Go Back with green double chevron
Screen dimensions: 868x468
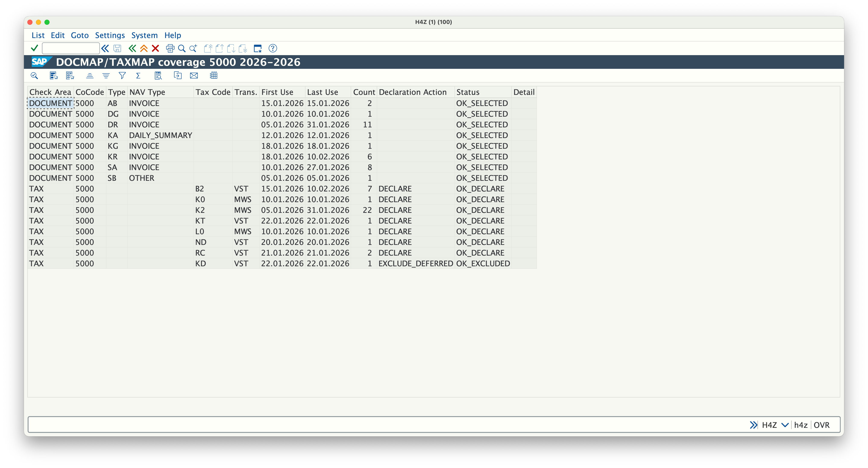click(132, 48)
